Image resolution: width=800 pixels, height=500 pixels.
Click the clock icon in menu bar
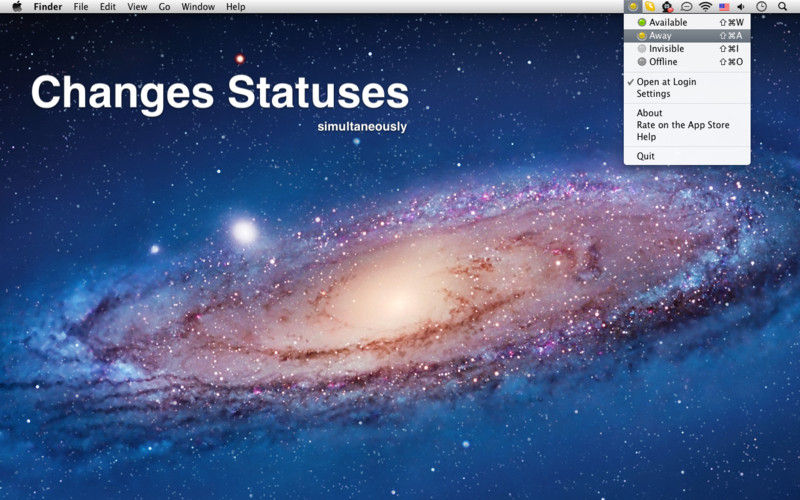tap(761, 7)
